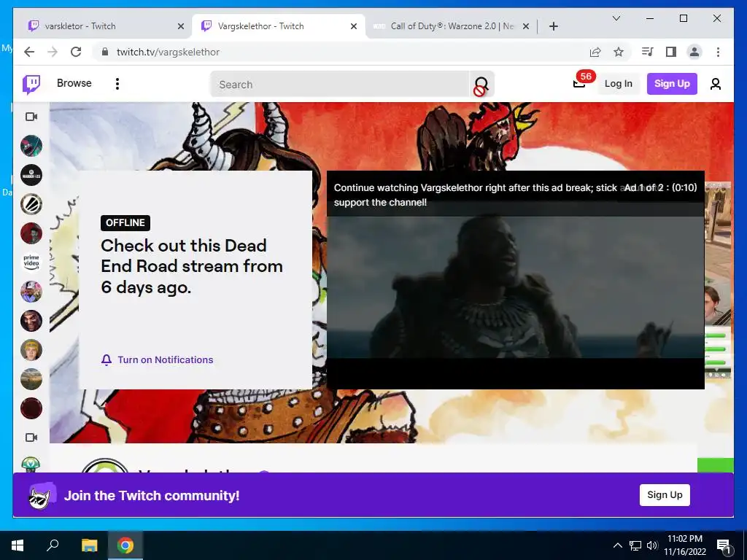747x560 pixels.
Task: Click the camera icon atop the sidebar
Action: click(31, 117)
